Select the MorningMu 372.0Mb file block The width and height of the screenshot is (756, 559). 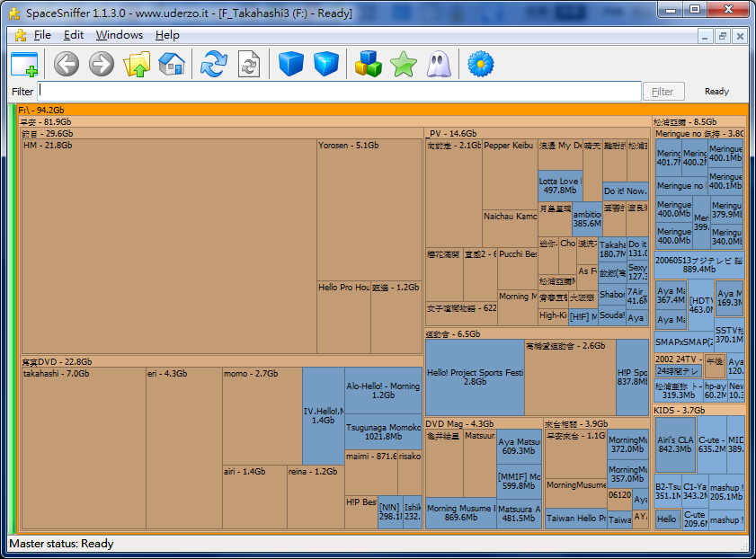627,444
